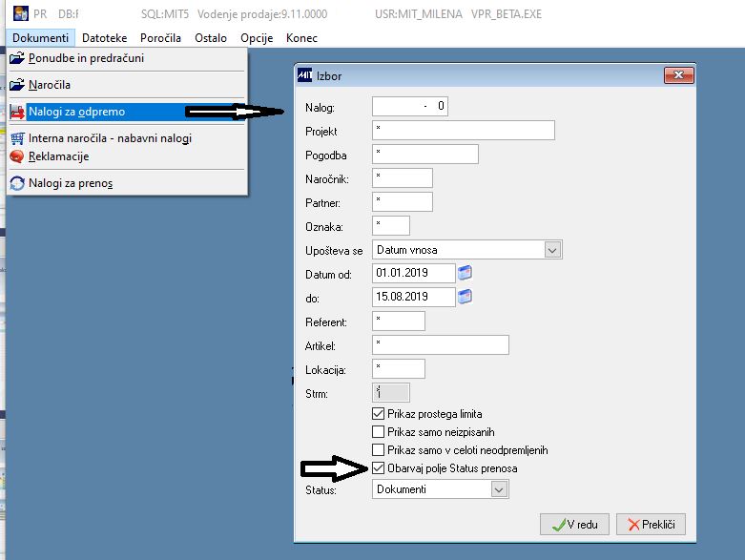Click the Interna naročila shopping cart icon
745x560 pixels.
(x=17, y=138)
